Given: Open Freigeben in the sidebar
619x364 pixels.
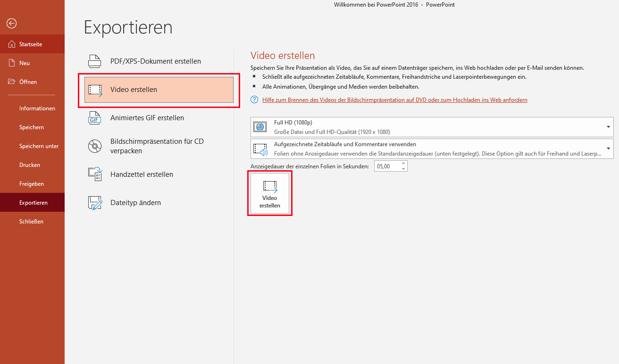Looking at the screenshot, I should [x=32, y=184].
